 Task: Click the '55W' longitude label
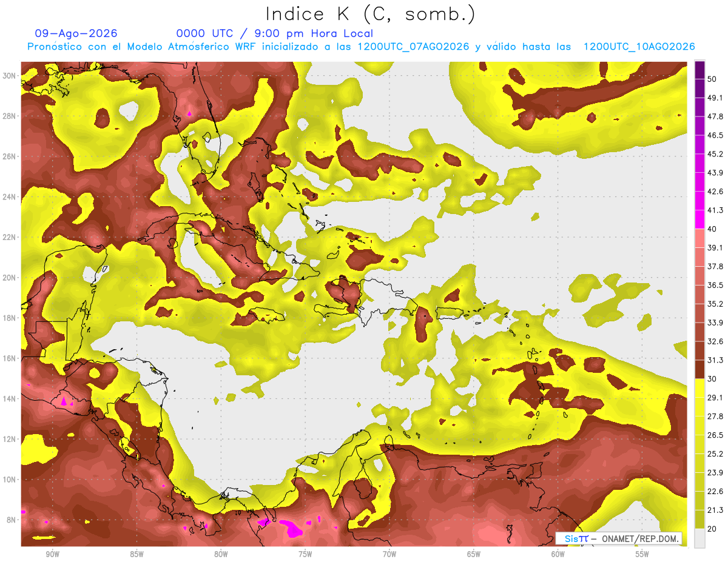642,554
